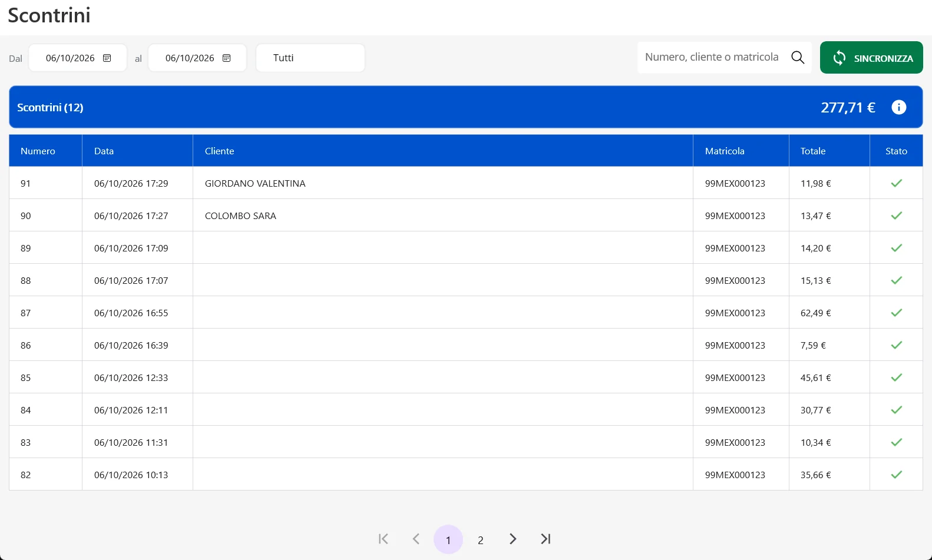Click the Scontrini (12) summary title
This screenshot has width=932, height=560.
pos(50,107)
